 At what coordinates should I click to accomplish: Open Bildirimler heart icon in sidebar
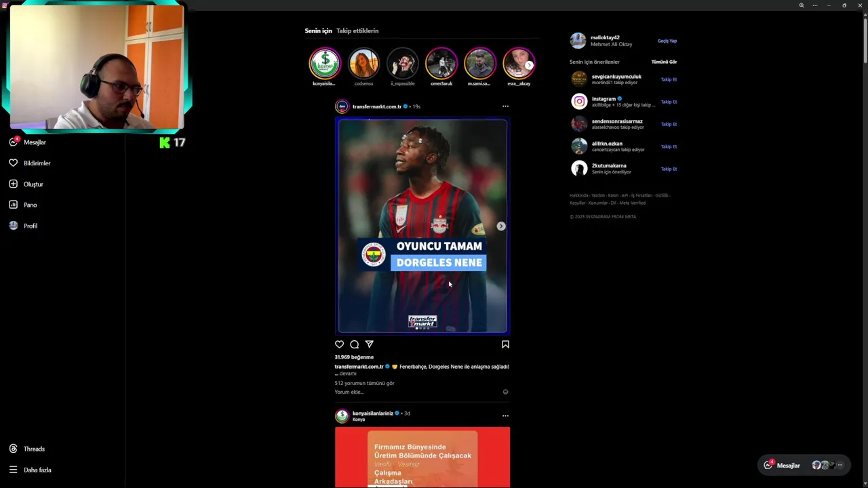pyautogui.click(x=13, y=163)
